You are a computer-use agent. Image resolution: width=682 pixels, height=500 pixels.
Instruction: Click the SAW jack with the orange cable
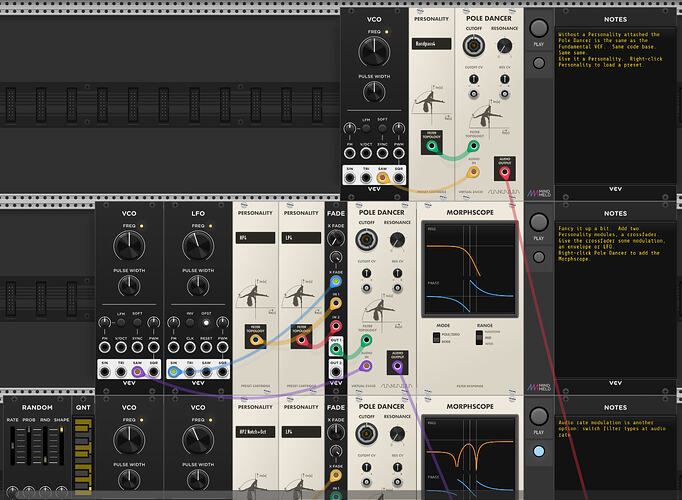382,177
